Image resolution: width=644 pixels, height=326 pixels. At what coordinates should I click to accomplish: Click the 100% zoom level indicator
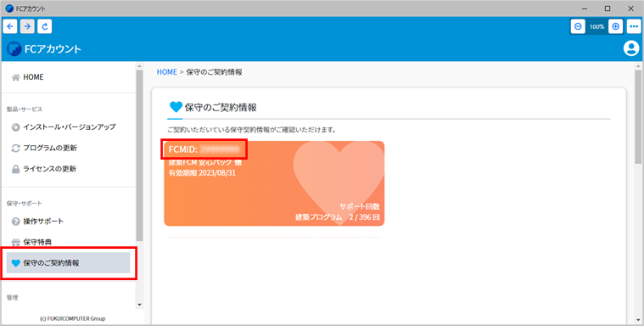tap(596, 26)
